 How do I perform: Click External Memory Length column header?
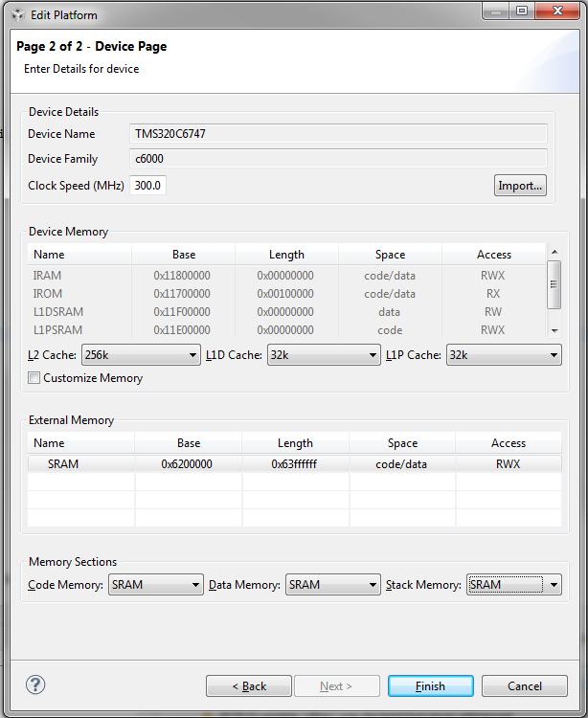coord(295,443)
